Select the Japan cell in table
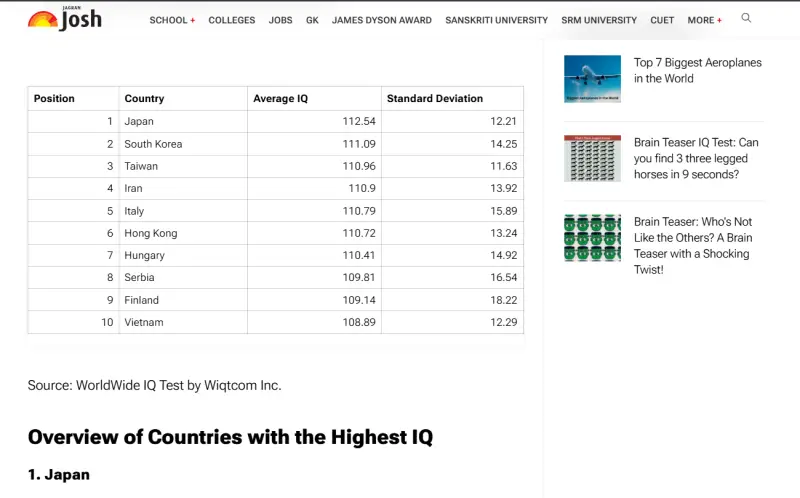 click(x=139, y=121)
